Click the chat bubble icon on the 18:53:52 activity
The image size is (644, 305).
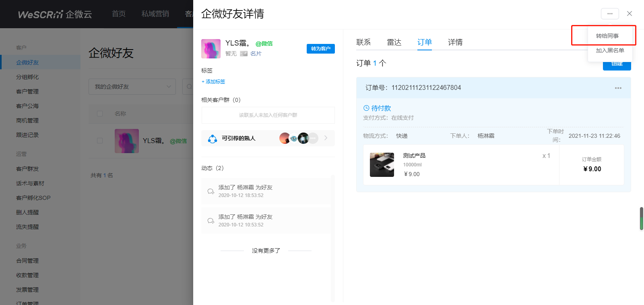[x=211, y=191]
